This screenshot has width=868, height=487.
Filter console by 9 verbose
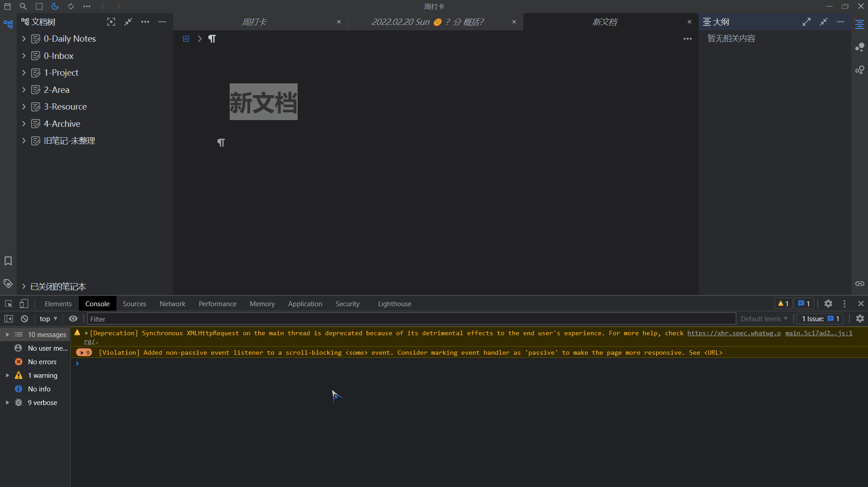coord(42,403)
